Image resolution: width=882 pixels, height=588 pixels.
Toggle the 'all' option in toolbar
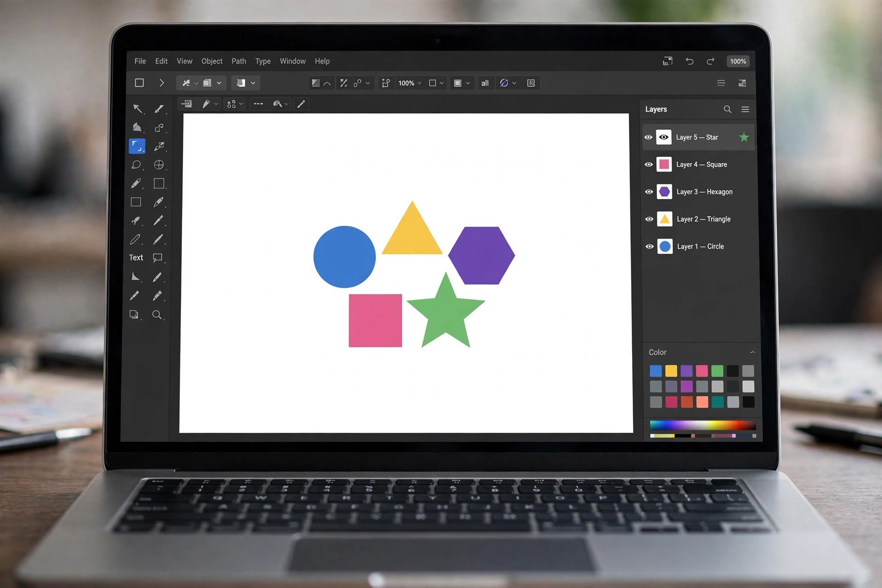point(485,83)
